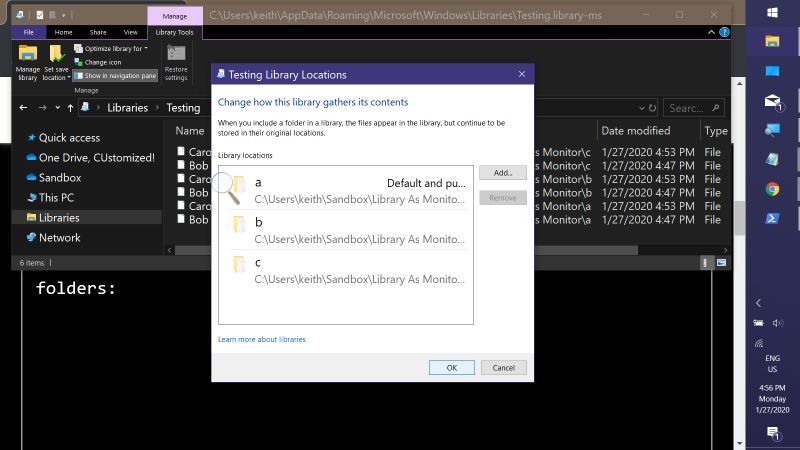Viewport: 800px width, 450px height.
Task: Click the Refresh icon in address bar
Action: [652, 108]
